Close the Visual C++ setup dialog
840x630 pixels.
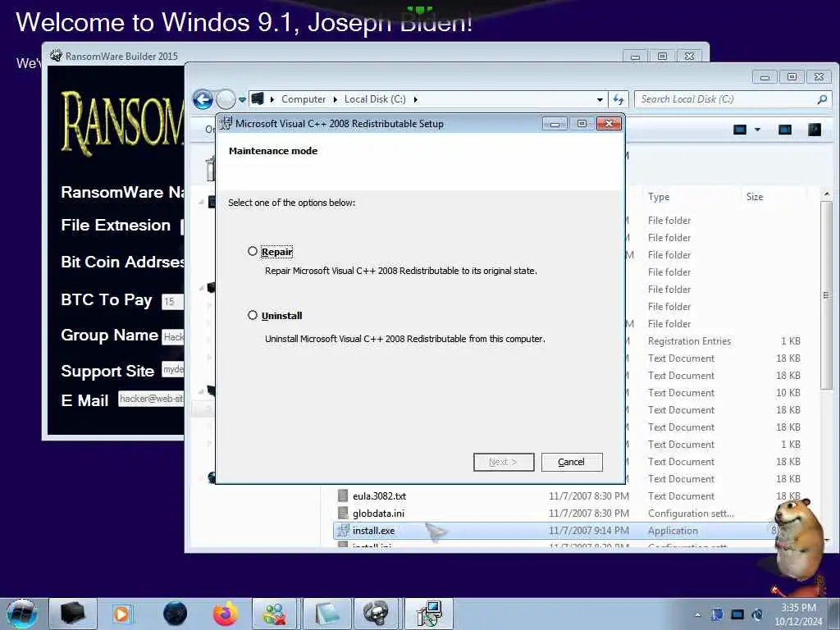pyautogui.click(x=609, y=124)
